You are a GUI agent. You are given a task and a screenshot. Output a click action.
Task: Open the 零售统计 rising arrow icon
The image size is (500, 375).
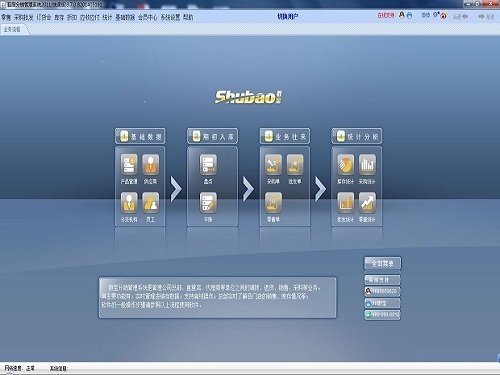367,203
